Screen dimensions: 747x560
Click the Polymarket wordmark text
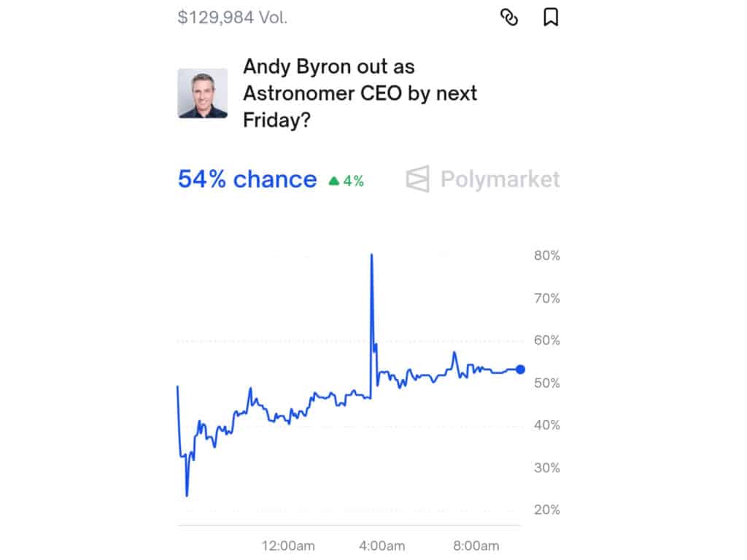(x=500, y=179)
